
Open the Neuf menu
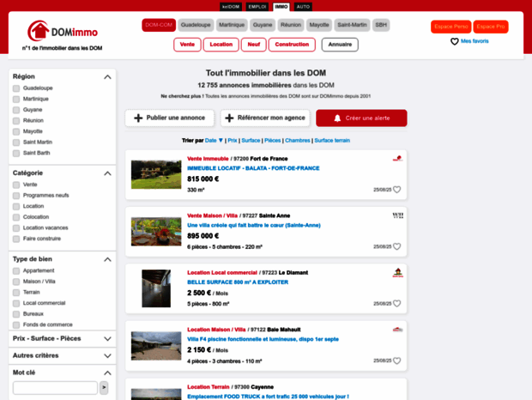(x=253, y=45)
